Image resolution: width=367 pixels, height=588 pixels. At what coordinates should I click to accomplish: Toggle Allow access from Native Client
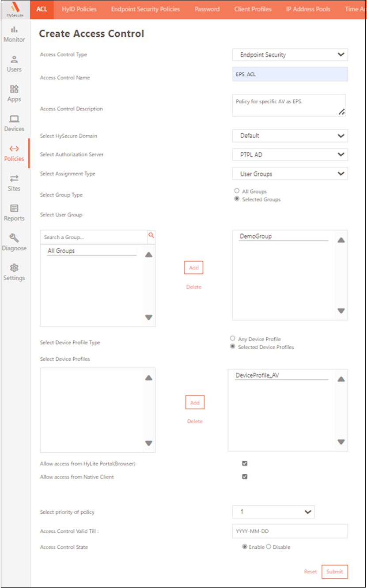pyautogui.click(x=245, y=477)
